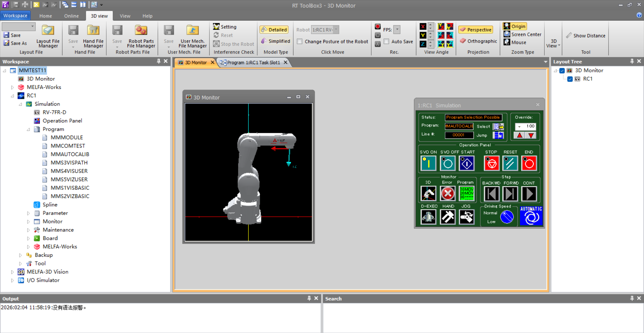644x333 pixels.
Task: Click the CONT step button
Action: coord(529,194)
